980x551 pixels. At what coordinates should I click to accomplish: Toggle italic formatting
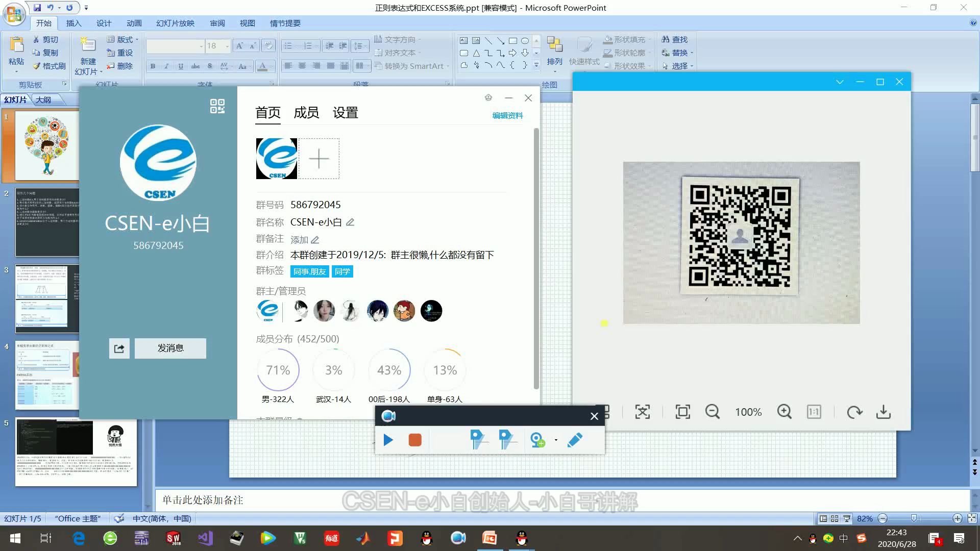click(166, 66)
